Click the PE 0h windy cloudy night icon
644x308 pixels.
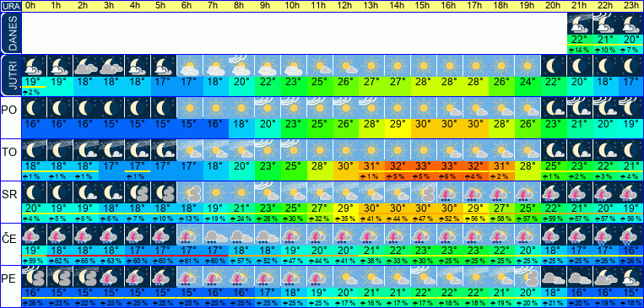pos(35,277)
